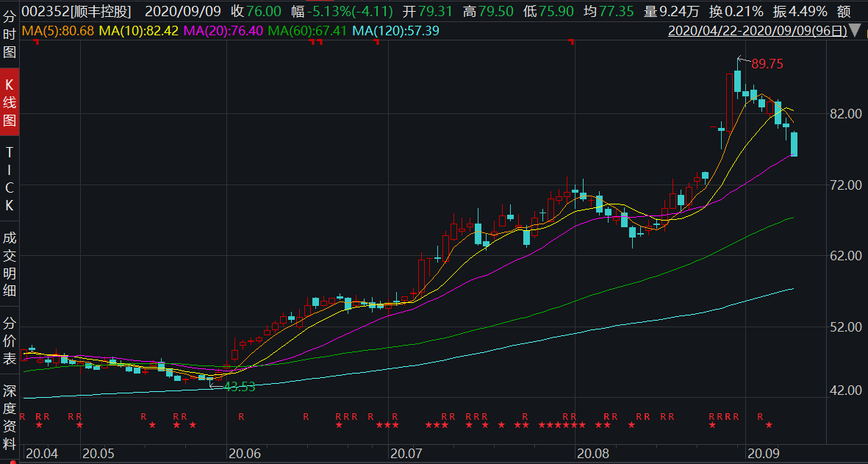Click the 20.06 date axis label

245,454
